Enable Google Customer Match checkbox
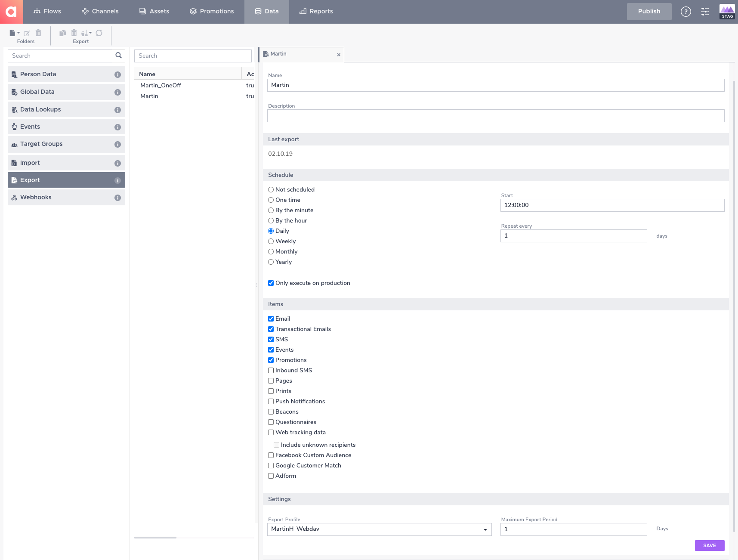Viewport: 738px width, 560px height. pyautogui.click(x=271, y=466)
